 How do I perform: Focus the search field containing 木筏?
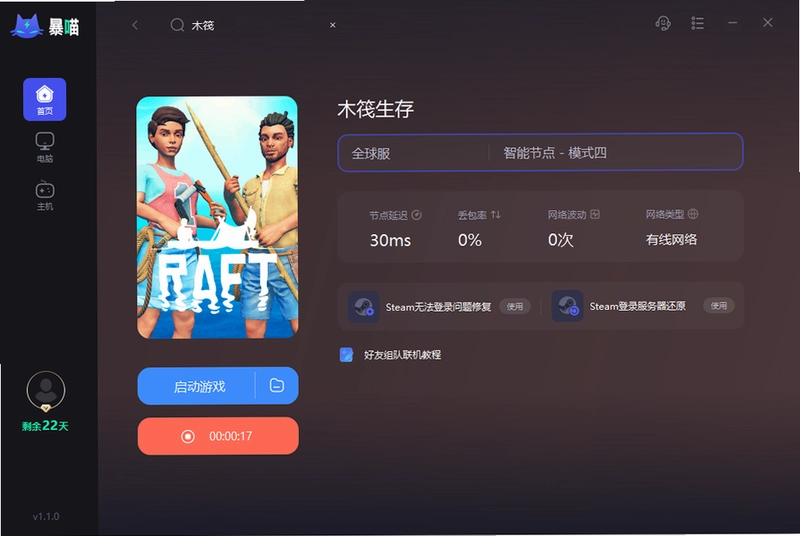pyautogui.click(x=255, y=25)
